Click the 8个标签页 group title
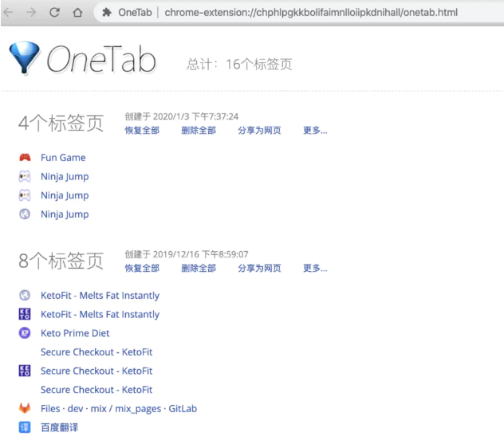This screenshot has height=440, width=504. point(61,261)
